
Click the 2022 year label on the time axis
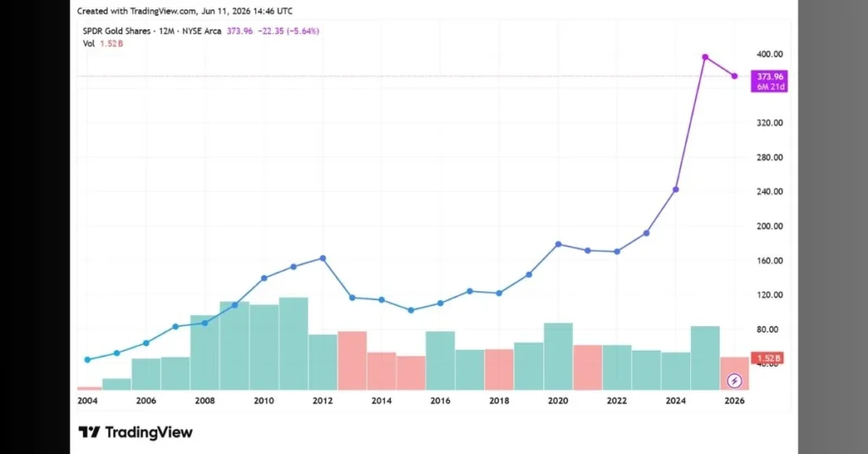point(617,401)
